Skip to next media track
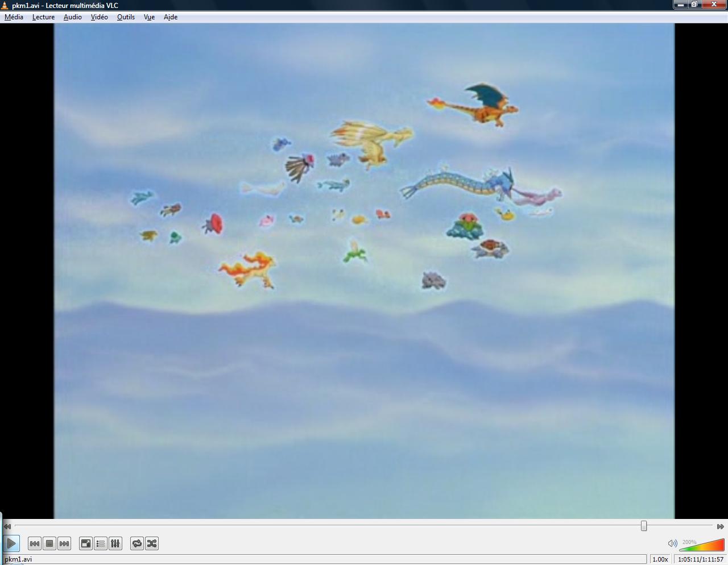This screenshot has height=565, width=728. coord(64,543)
